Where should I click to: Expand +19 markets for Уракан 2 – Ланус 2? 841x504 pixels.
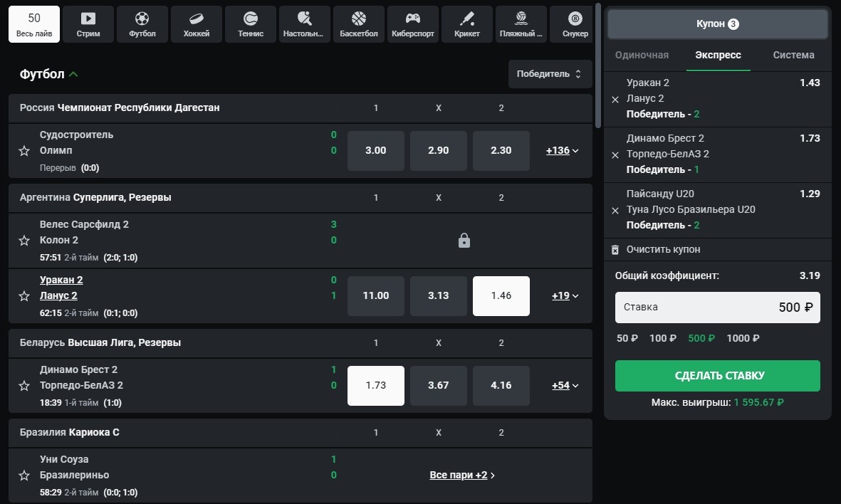click(x=565, y=296)
